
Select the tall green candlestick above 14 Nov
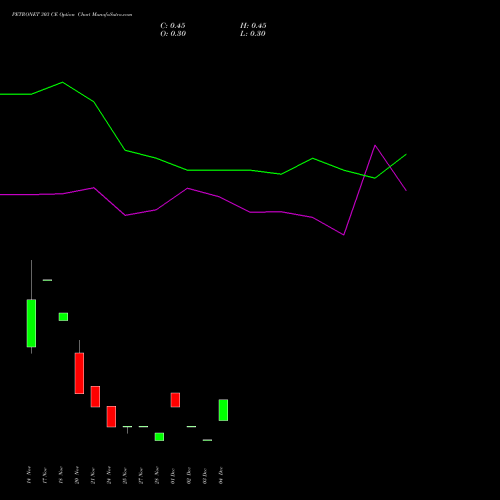click(31, 323)
